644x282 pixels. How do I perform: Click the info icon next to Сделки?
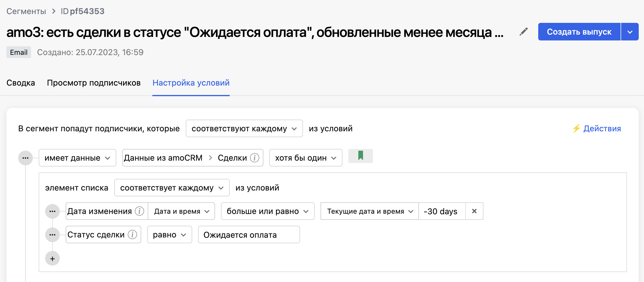click(x=255, y=158)
